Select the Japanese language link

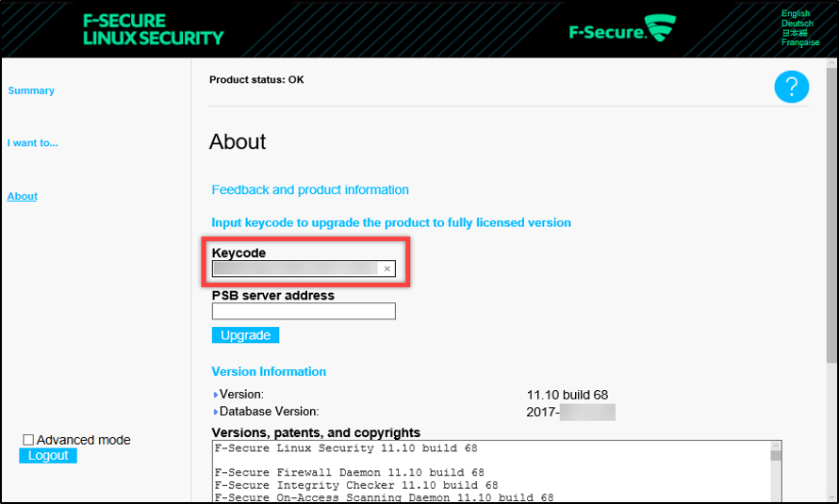click(794, 33)
